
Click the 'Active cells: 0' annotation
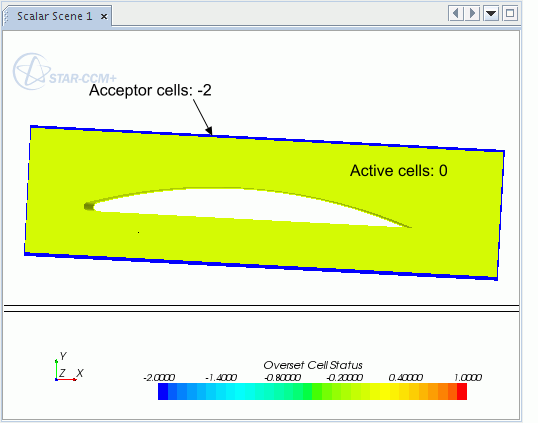coord(399,171)
